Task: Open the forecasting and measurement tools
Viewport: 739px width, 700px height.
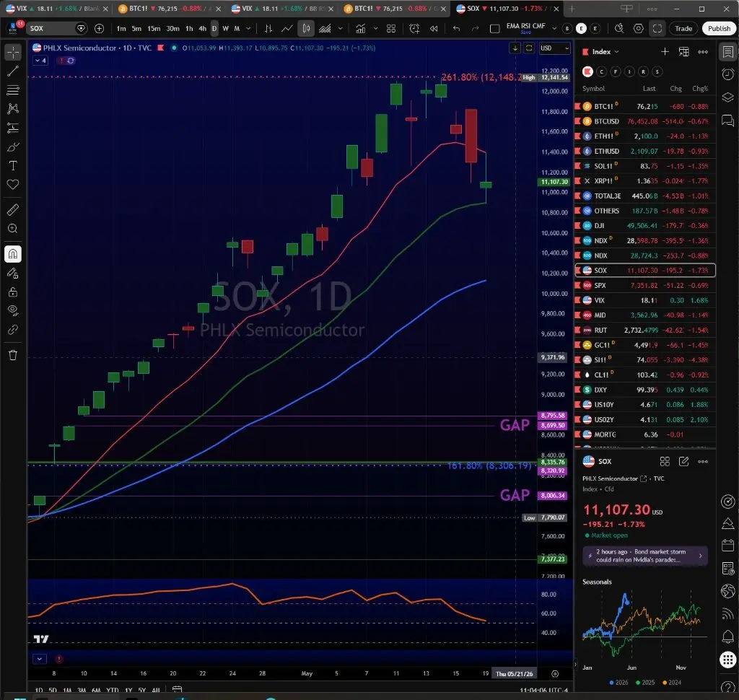Action: coord(13,128)
